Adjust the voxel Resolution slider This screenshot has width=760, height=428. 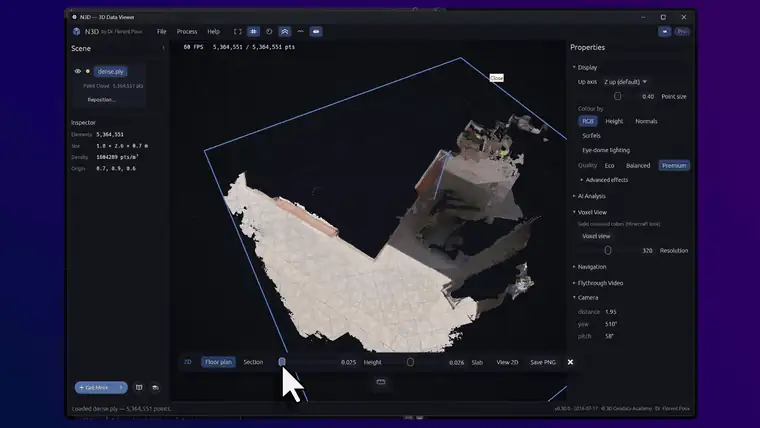(608, 251)
